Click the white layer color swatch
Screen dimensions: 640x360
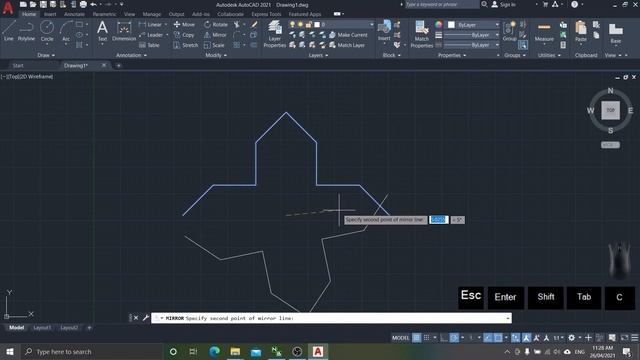[x=317, y=24]
